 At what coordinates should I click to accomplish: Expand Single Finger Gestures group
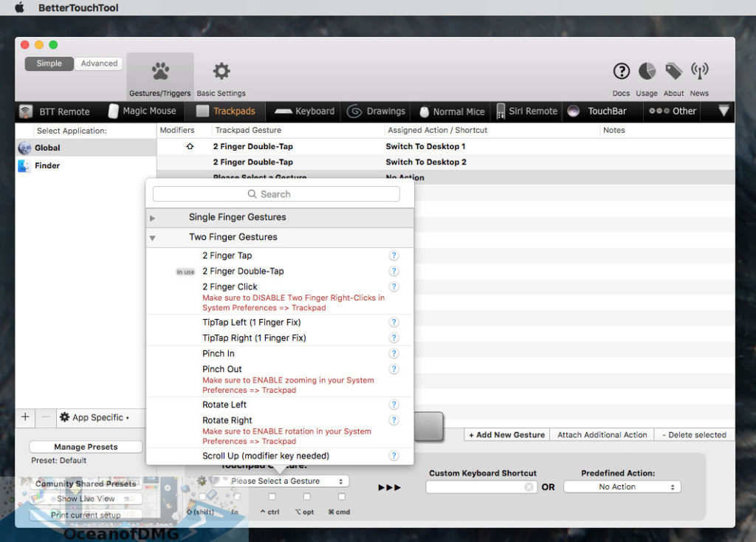tap(152, 218)
